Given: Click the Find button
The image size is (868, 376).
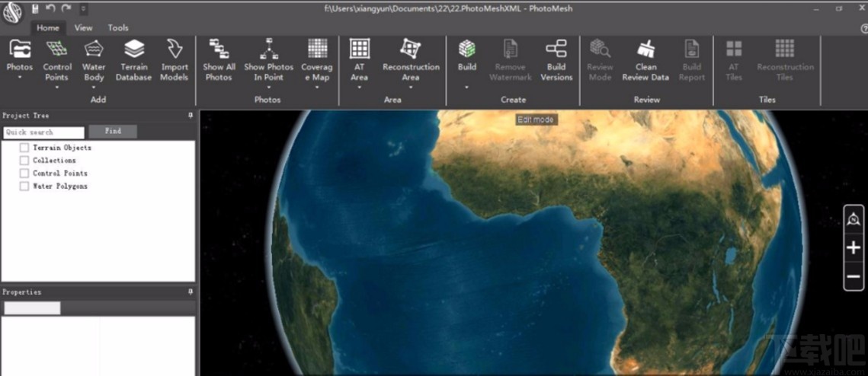Looking at the screenshot, I should [x=113, y=132].
